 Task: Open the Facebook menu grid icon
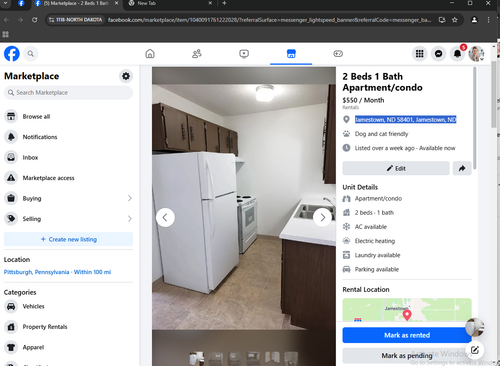pos(419,54)
